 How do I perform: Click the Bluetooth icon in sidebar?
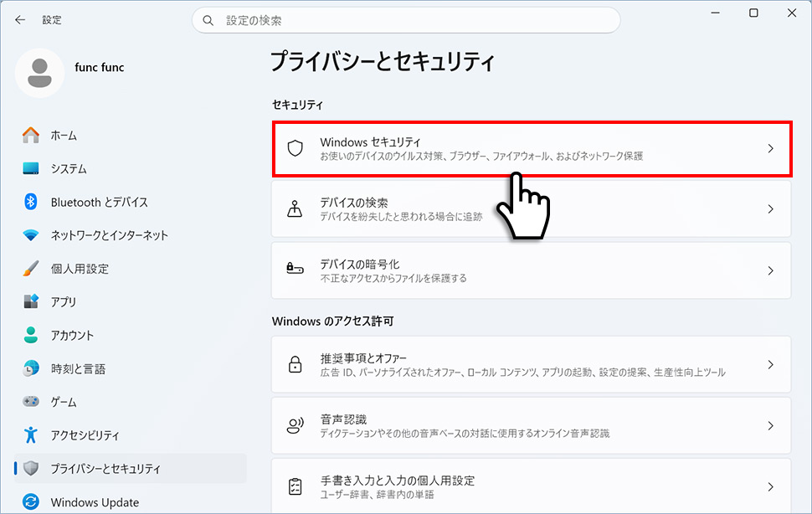click(30, 202)
